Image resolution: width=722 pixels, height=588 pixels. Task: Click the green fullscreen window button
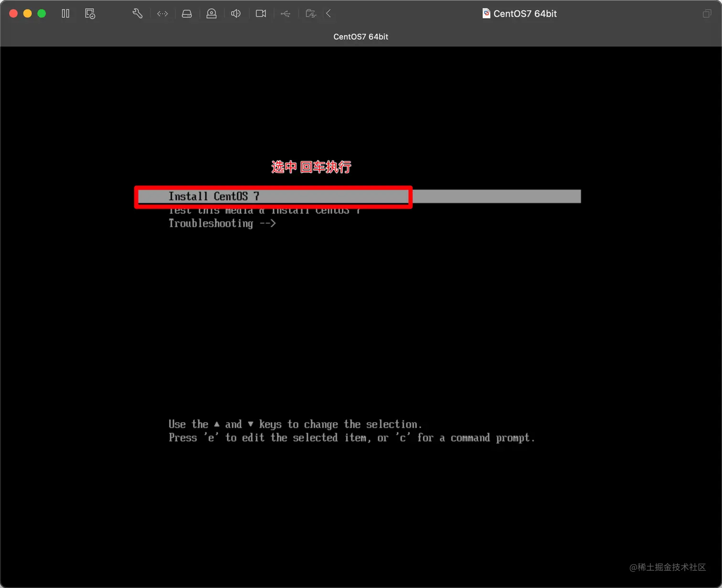click(42, 13)
